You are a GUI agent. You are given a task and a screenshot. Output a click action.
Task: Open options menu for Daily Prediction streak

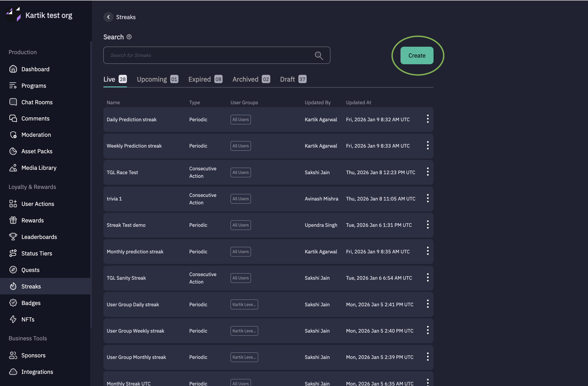pyautogui.click(x=428, y=119)
